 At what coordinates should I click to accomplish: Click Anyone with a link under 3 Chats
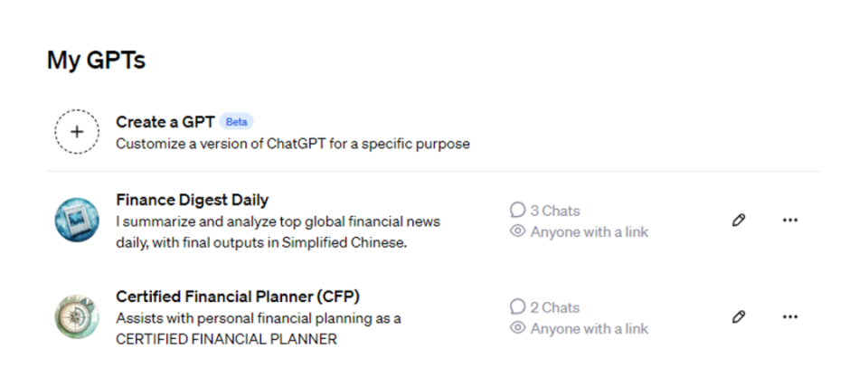pyautogui.click(x=589, y=231)
